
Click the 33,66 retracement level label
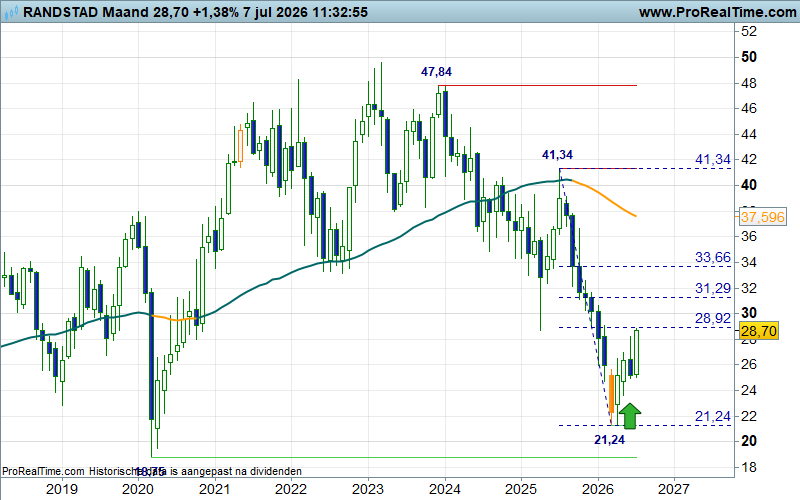tap(713, 258)
